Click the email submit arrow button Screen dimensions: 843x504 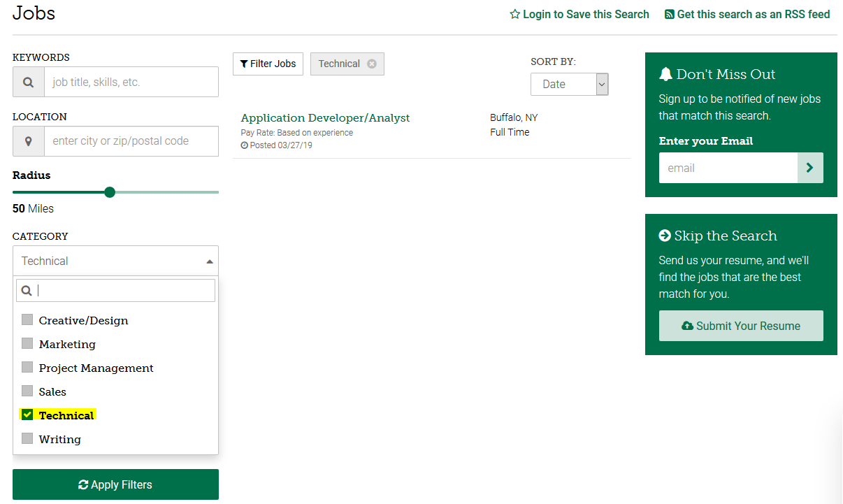(810, 168)
